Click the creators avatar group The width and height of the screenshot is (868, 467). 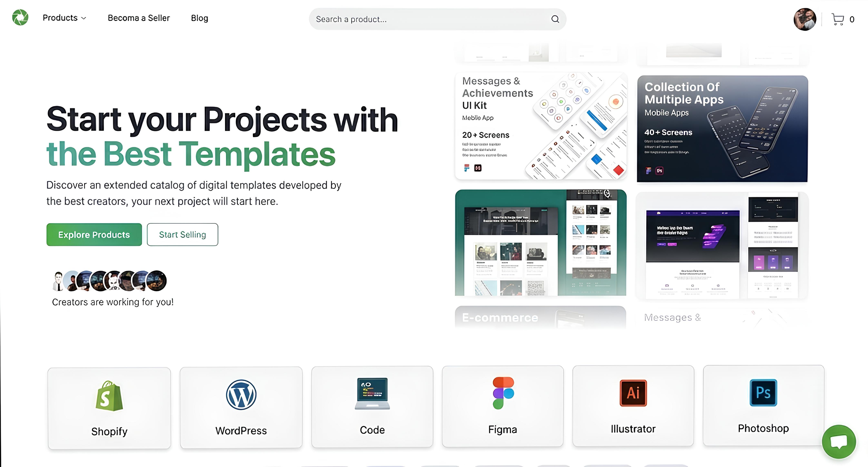109,281
